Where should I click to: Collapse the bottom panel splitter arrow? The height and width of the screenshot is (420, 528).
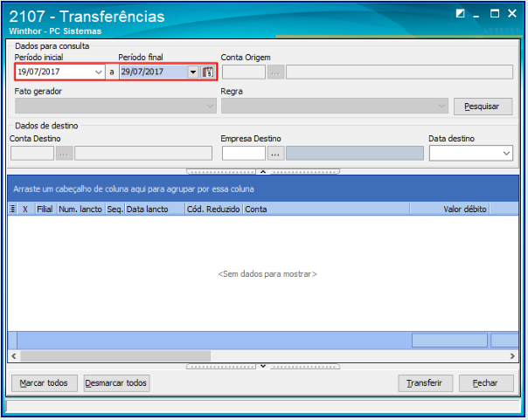[263, 366]
